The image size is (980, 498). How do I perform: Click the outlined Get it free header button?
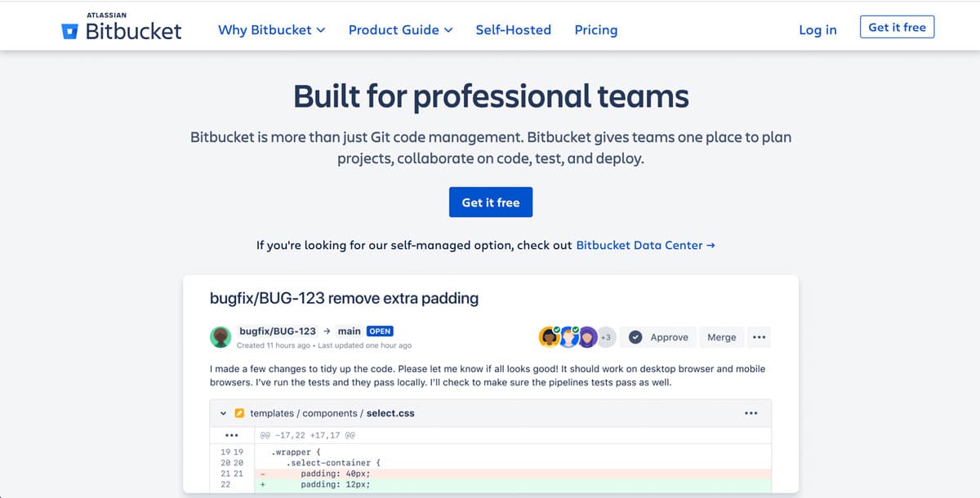click(x=897, y=27)
